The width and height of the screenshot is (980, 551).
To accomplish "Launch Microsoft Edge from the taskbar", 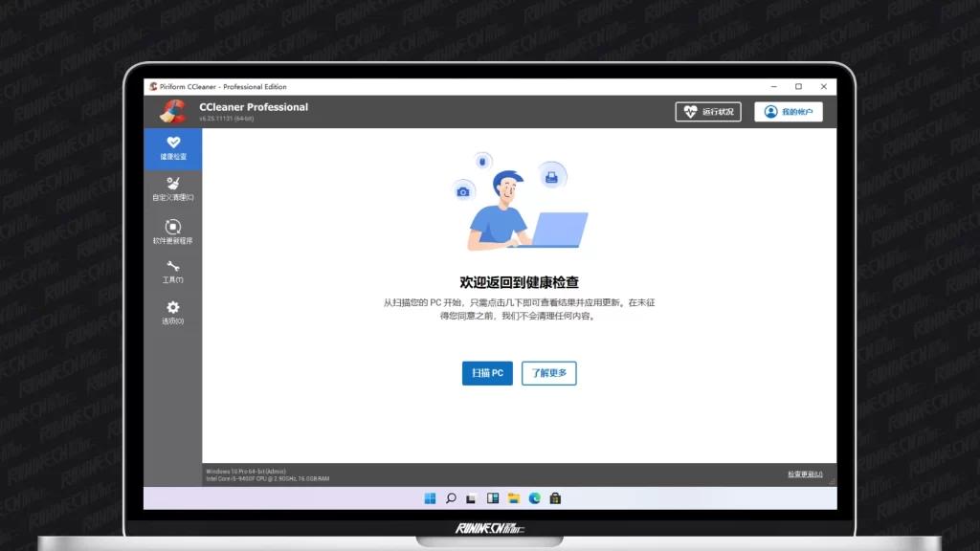I will (x=535, y=498).
